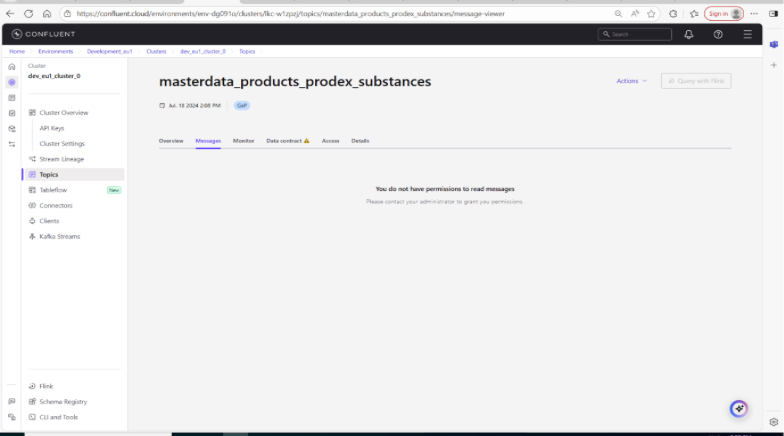Open Kafka Streams in sidebar
The image size is (784, 436).
click(x=60, y=236)
